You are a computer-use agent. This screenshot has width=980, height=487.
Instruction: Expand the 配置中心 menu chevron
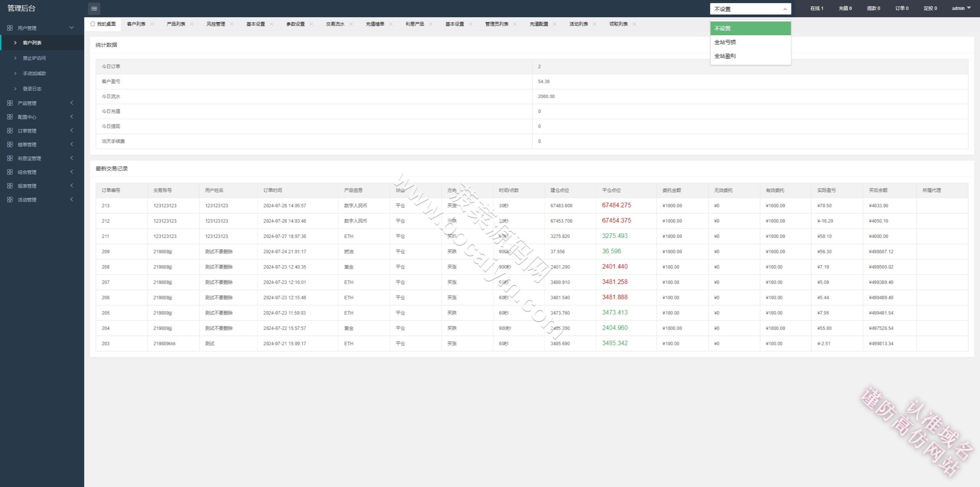pyautogui.click(x=72, y=116)
